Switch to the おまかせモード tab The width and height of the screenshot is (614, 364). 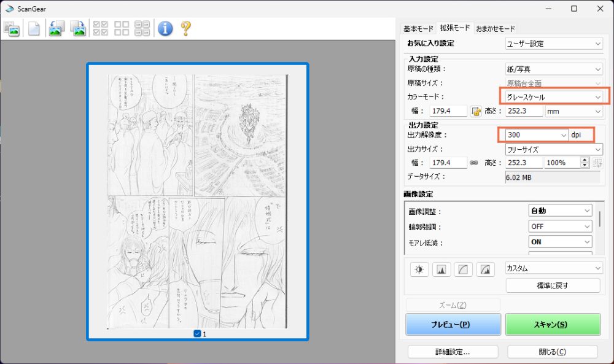pos(495,29)
